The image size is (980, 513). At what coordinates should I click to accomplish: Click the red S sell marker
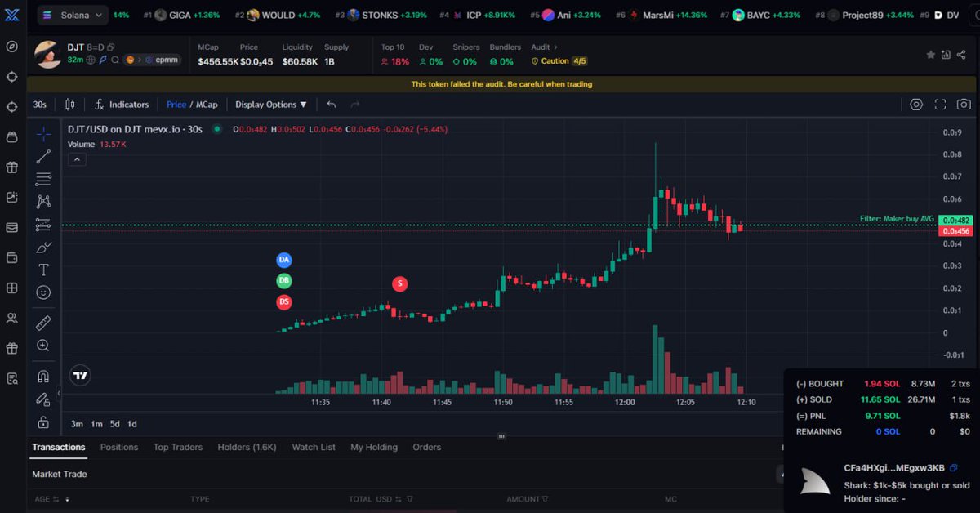pyautogui.click(x=399, y=283)
